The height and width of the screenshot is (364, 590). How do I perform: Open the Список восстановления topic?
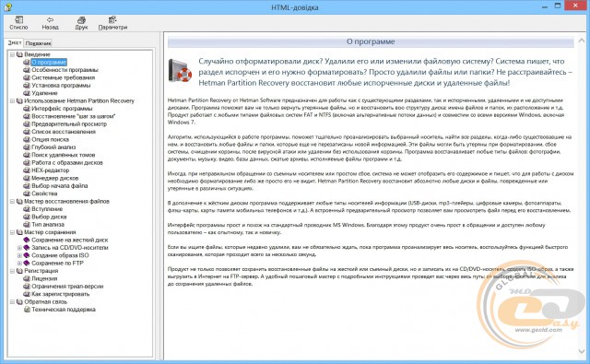(64, 132)
